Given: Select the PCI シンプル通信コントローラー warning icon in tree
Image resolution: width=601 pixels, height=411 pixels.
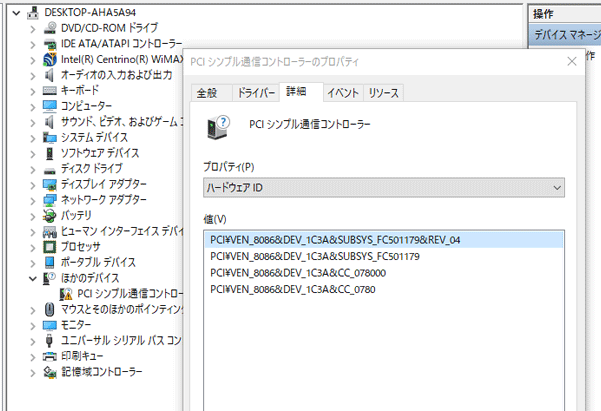Looking at the screenshot, I should click(x=67, y=294).
